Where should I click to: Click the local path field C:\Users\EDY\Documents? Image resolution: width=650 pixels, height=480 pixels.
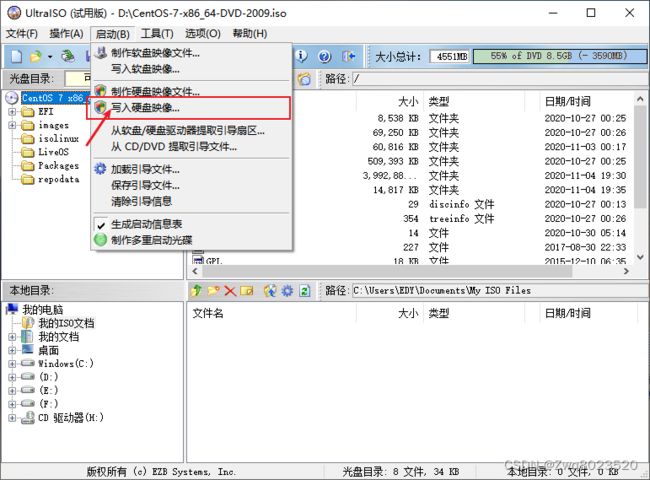coord(499,291)
